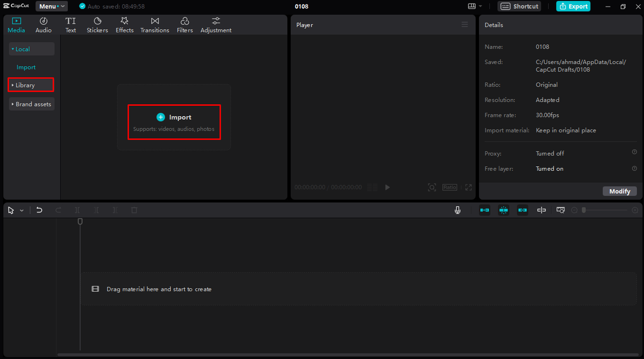
Task: Click the Redo icon
Action: click(58, 210)
